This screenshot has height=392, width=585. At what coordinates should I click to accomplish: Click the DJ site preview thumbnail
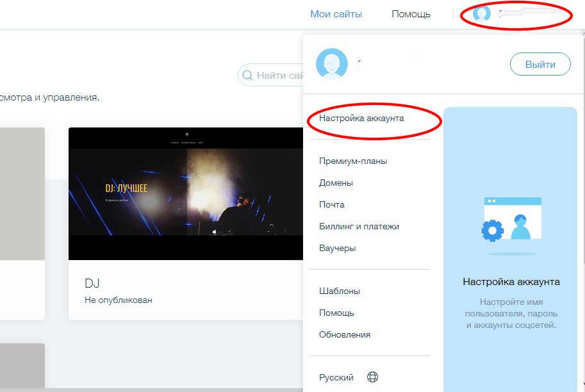185,193
